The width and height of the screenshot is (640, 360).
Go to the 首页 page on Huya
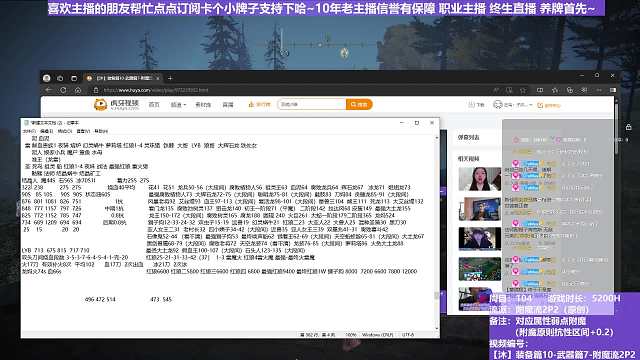[x=154, y=105]
